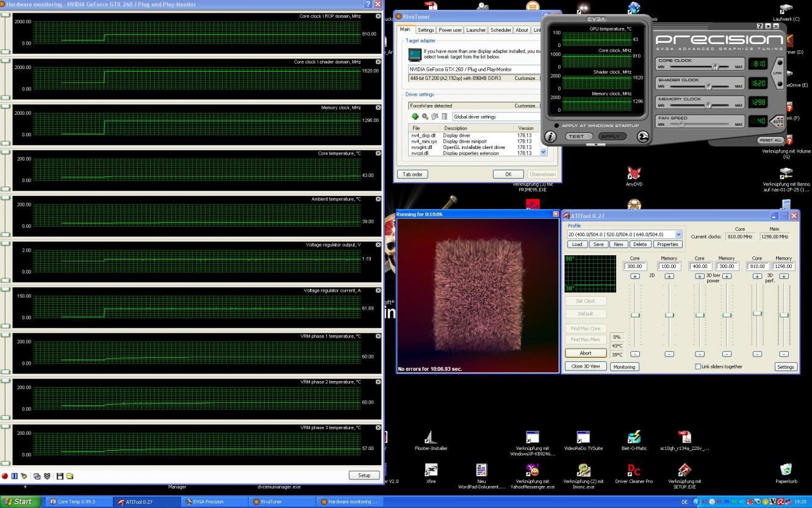812x508 pixels.
Task: Click the tag marker icon in monitoring toolbar
Action: coord(24,476)
